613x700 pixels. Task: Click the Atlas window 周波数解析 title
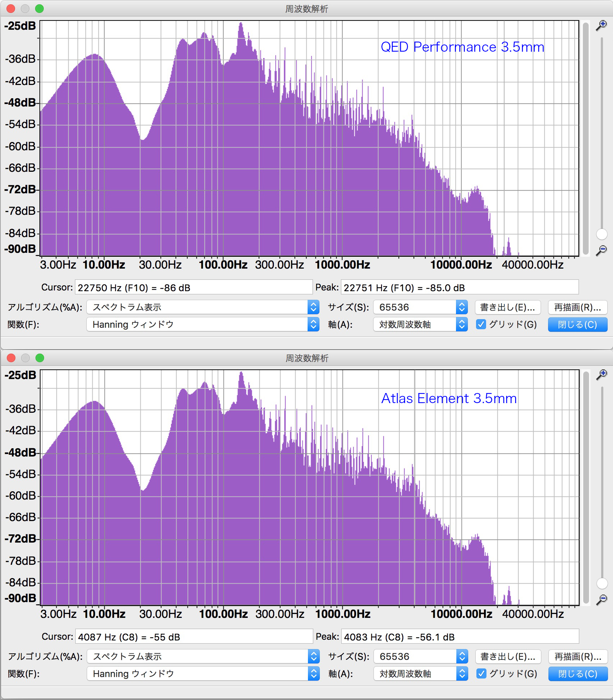tap(307, 358)
